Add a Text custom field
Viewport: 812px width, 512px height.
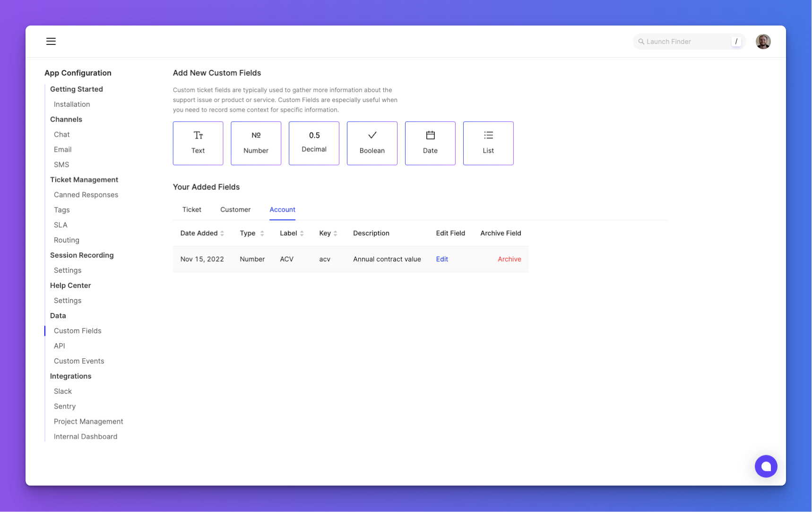click(198, 143)
